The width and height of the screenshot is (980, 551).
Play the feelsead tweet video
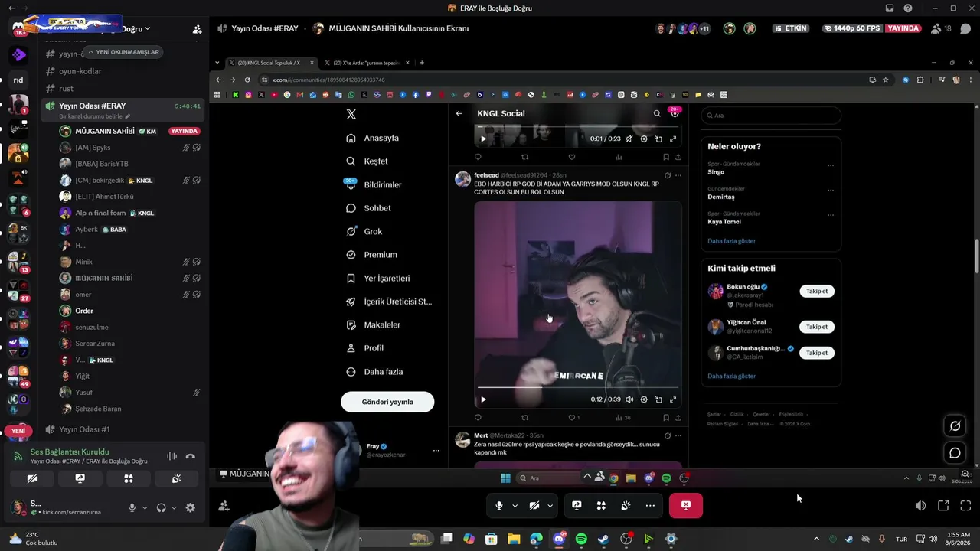tap(483, 399)
